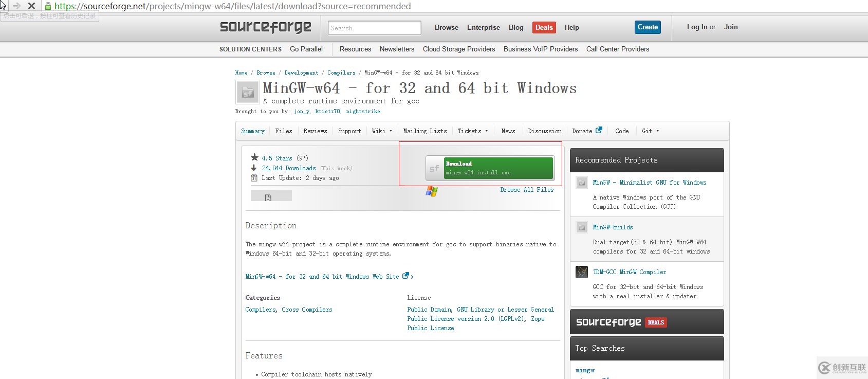
Task: Open Cloud Storage Providers link
Action: (459, 49)
